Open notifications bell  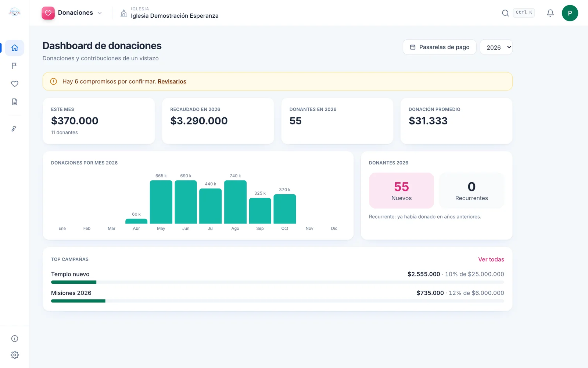pos(550,13)
